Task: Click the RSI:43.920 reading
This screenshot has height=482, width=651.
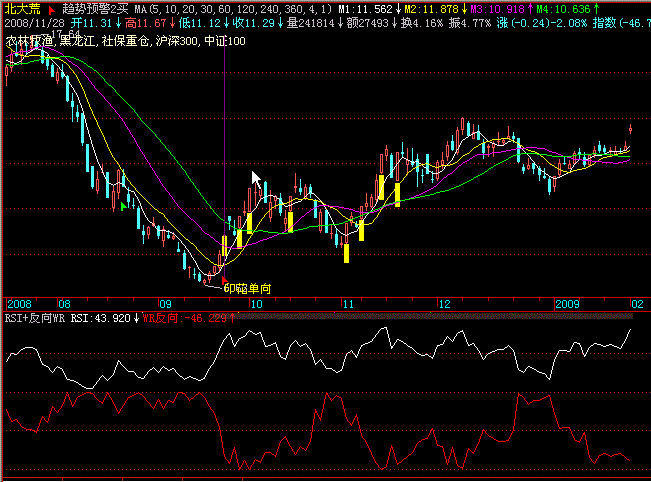Action: click(x=100, y=318)
